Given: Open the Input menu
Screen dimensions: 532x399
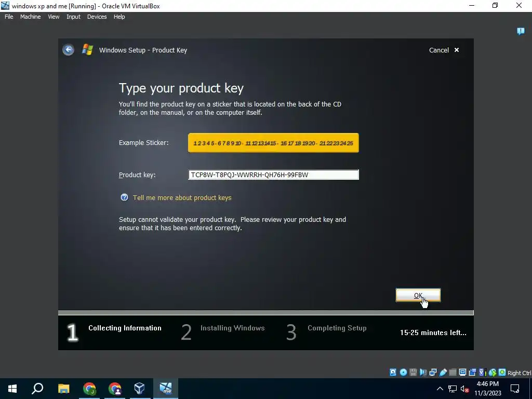Looking at the screenshot, I should tap(73, 17).
